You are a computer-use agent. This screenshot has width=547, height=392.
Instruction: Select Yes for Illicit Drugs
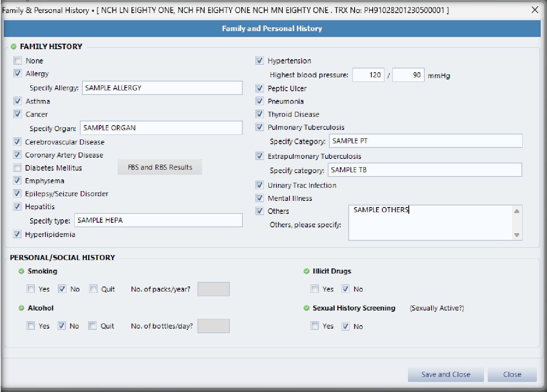coord(315,289)
